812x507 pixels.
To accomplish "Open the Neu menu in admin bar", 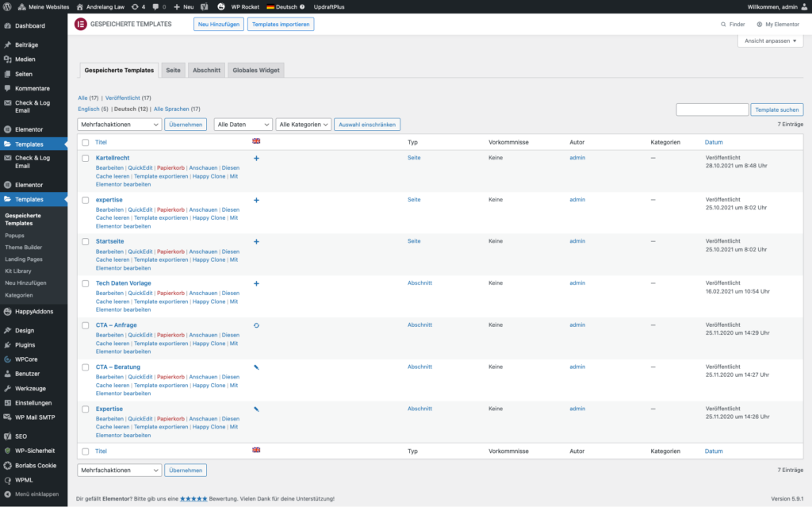I will click(184, 6).
